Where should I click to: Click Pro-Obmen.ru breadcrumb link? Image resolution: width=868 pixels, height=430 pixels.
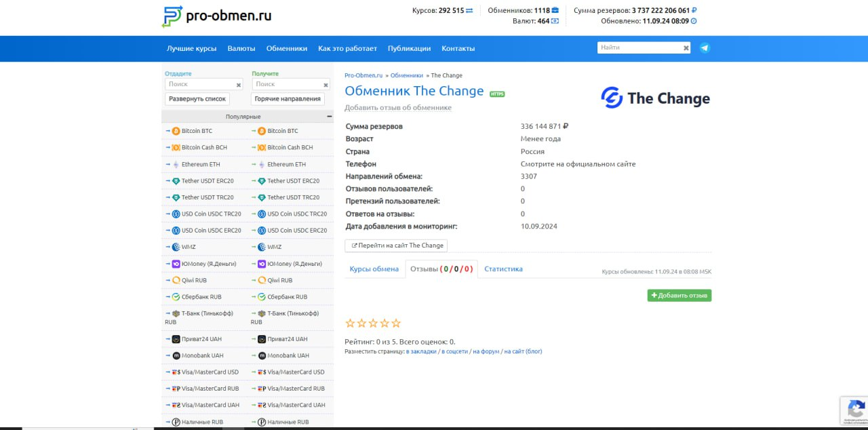363,75
